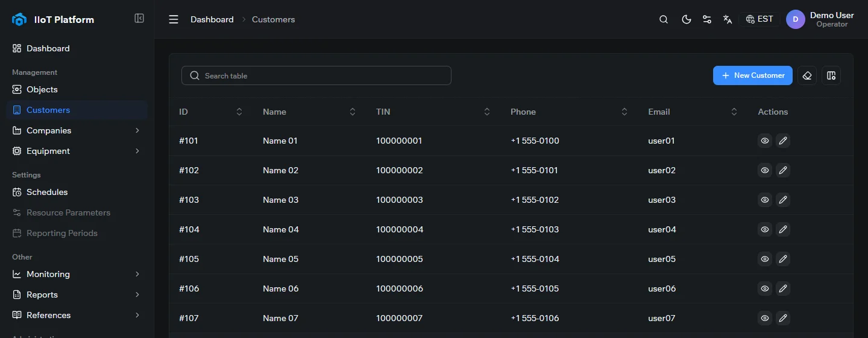This screenshot has height=338, width=868.
Task: Select the #107 ID cell
Action: pos(189,318)
